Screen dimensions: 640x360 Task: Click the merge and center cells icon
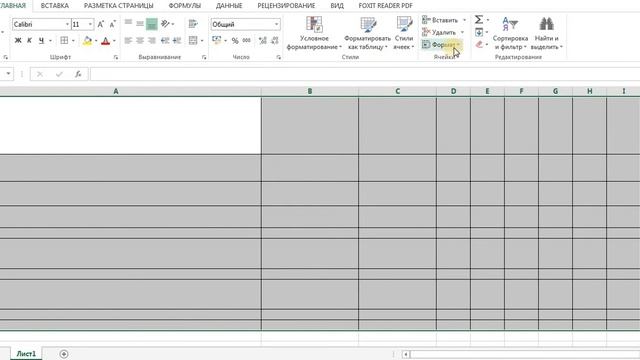click(193, 40)
